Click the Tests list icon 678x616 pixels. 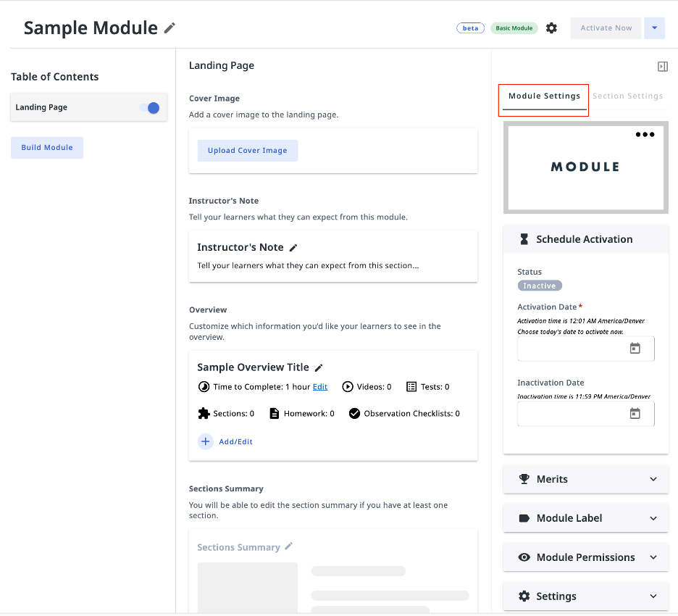click(x=411, y=387)
